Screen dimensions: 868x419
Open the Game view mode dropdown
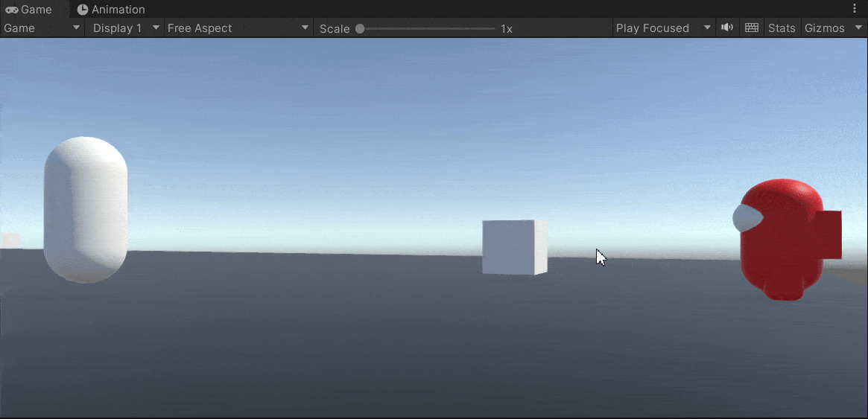tap(42, 28)
